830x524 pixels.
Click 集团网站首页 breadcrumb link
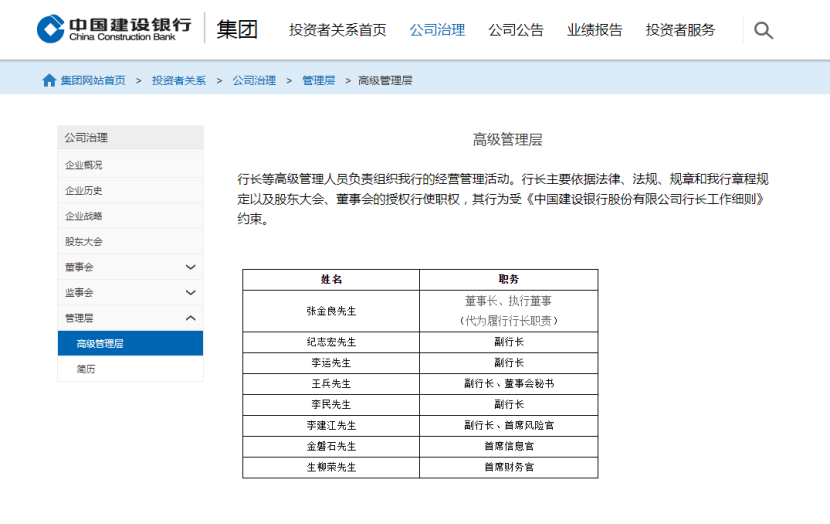point(93,80)
